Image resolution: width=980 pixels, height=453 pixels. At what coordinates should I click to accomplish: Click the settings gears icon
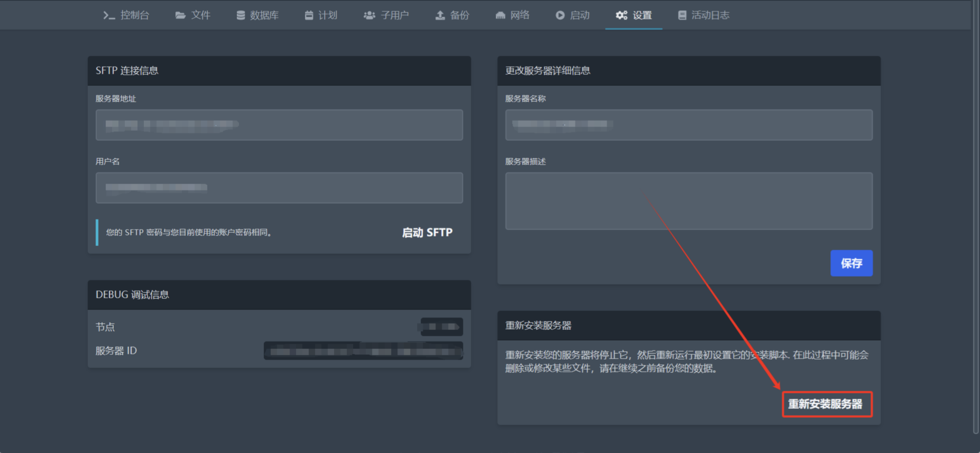click(x=621, y=15)
